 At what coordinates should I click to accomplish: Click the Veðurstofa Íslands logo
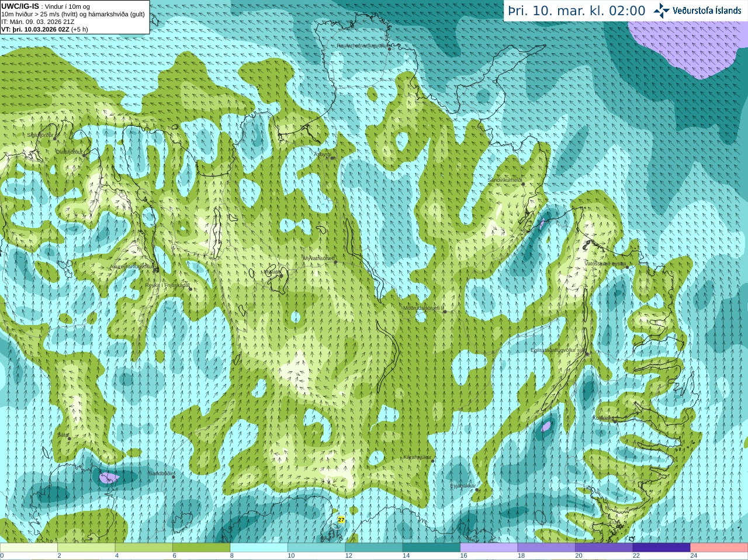(697, 11)
